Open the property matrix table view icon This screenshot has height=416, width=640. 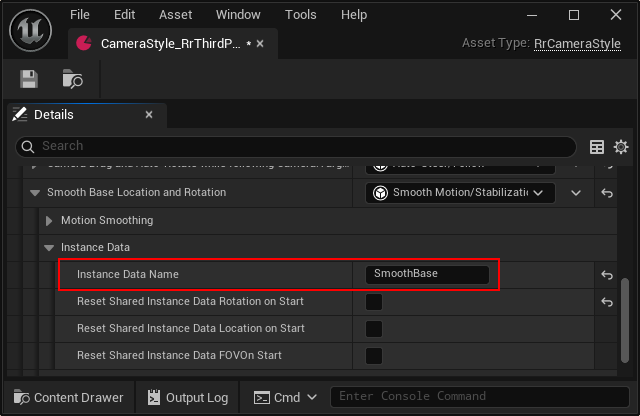(x=597, y=147)
